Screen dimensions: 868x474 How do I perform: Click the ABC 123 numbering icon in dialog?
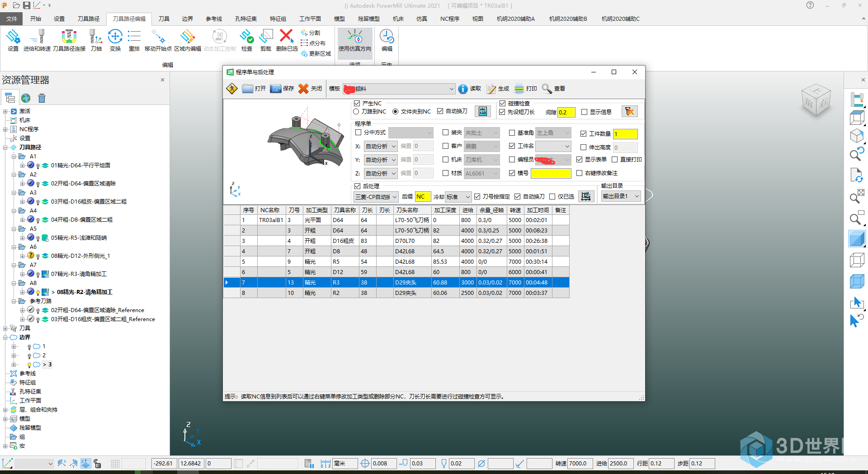click(483, 111)
